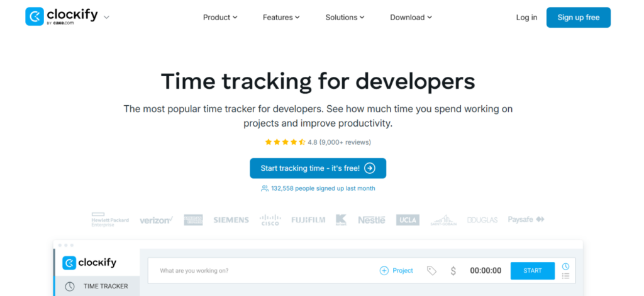644x296 pixels.
Task: Click the Clockify logo in the header
Action: click(62, 16)
